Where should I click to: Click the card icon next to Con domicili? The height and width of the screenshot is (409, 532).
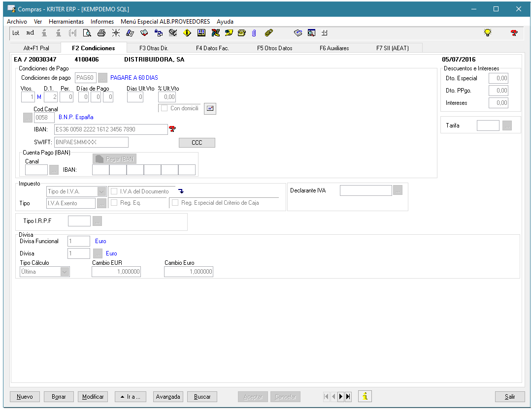[x=210, y=108]
